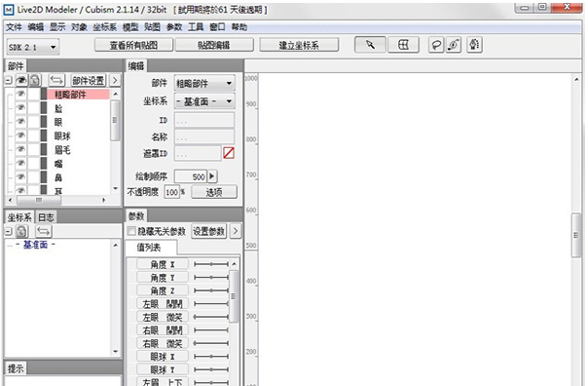Select the arrow selection tool
Screen dimensions: 588x386
[370, 45]
